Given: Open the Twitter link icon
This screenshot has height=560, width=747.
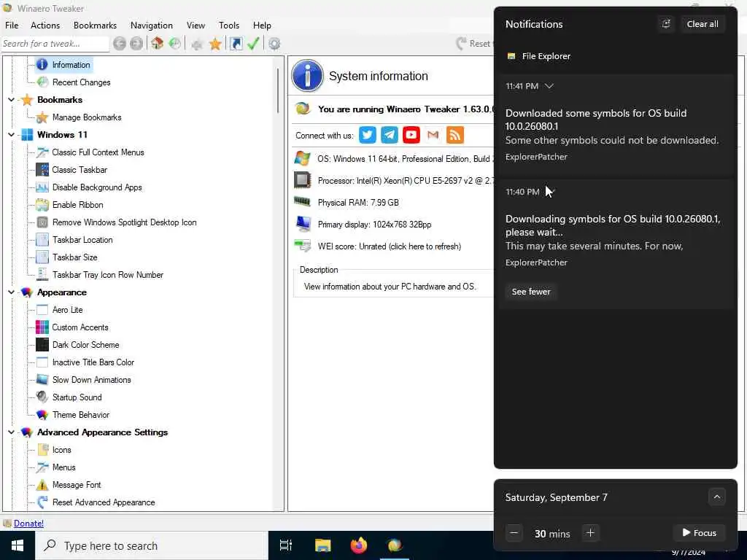Looking at the screenshot, I should tap(368, 135).
